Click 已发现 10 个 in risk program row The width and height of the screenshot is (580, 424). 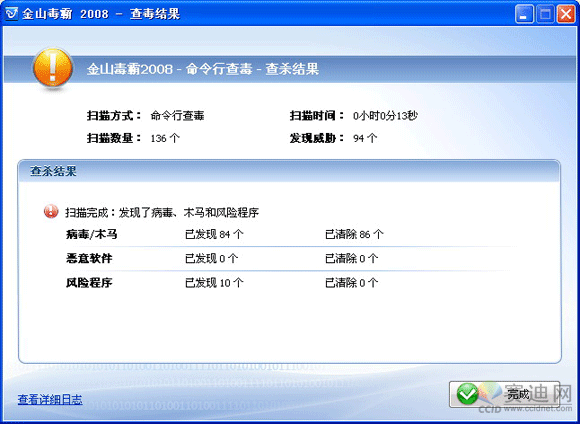tap(214, 283)
